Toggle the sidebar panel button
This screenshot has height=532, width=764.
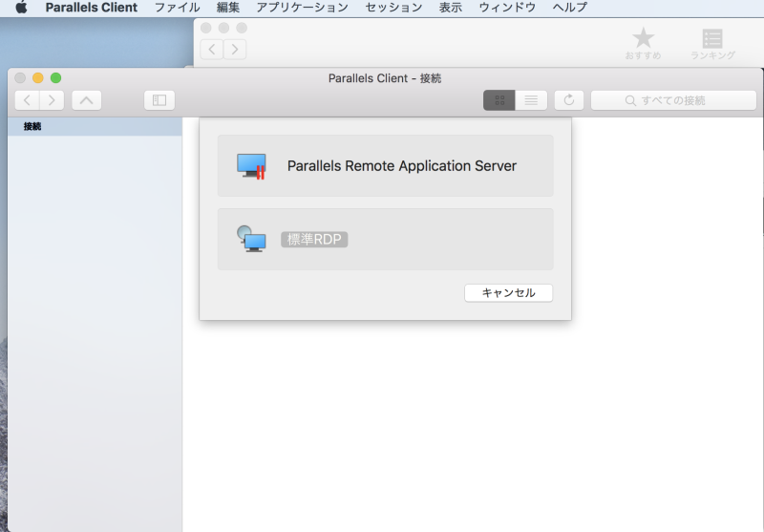[x=159, y=100]
